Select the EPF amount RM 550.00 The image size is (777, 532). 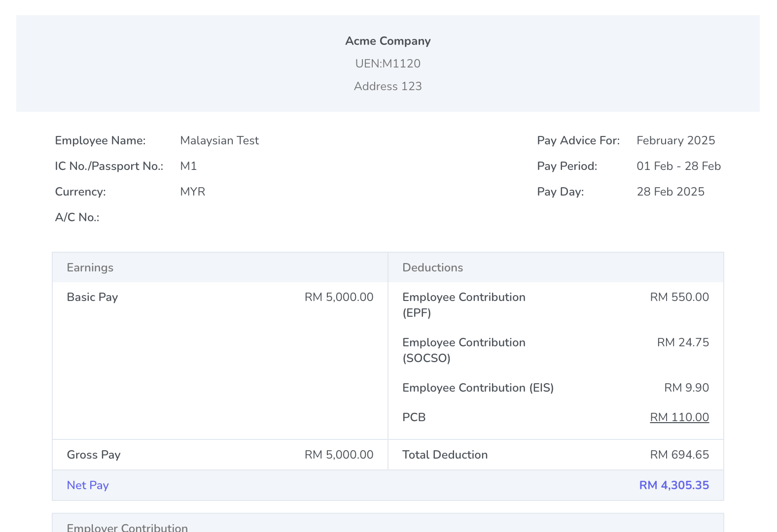click(680, 297)
